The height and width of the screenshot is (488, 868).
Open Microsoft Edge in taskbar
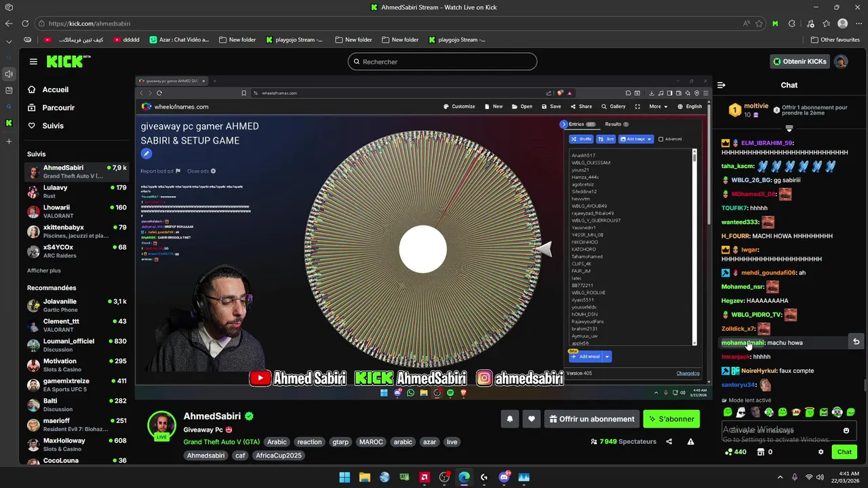click(464, 477)
